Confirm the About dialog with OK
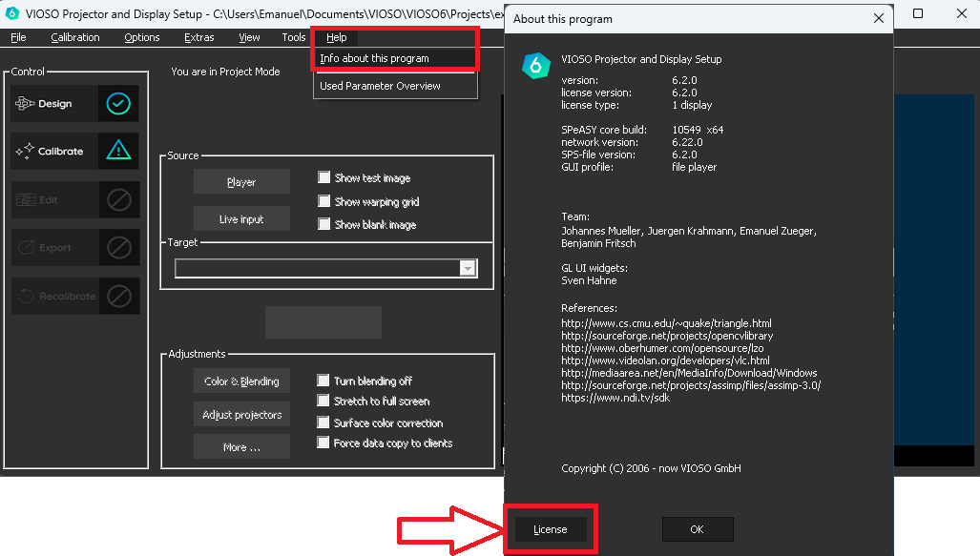The image size is (980, 556). click(x=697, y=529)
